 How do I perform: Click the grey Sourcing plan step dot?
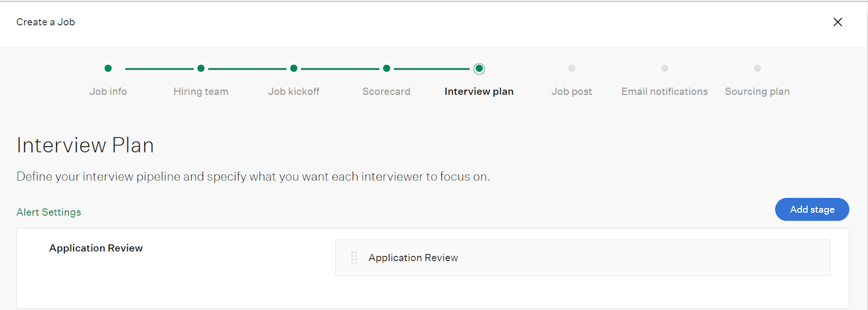tap(757, 68)
